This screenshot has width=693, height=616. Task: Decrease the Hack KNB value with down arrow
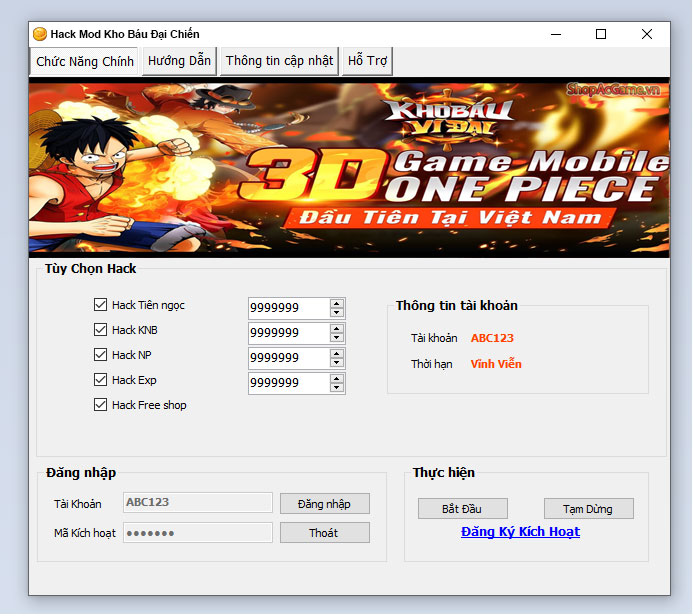coord(337,338)
